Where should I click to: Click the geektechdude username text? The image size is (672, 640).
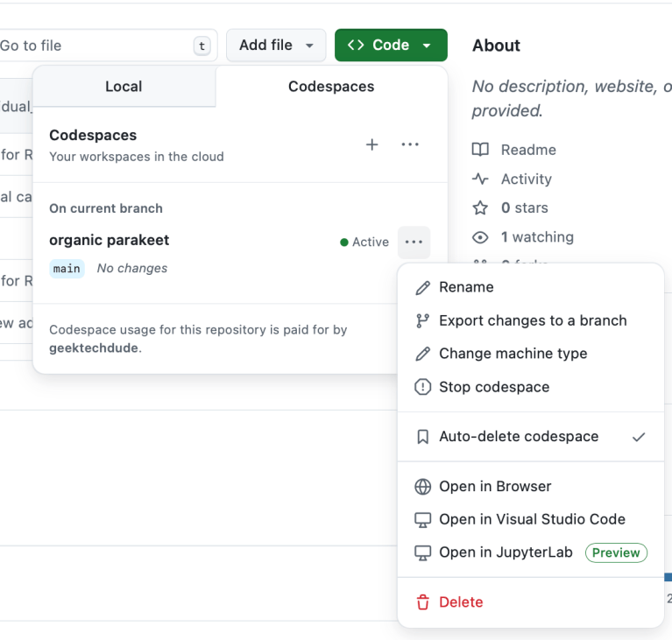[94, 348]
